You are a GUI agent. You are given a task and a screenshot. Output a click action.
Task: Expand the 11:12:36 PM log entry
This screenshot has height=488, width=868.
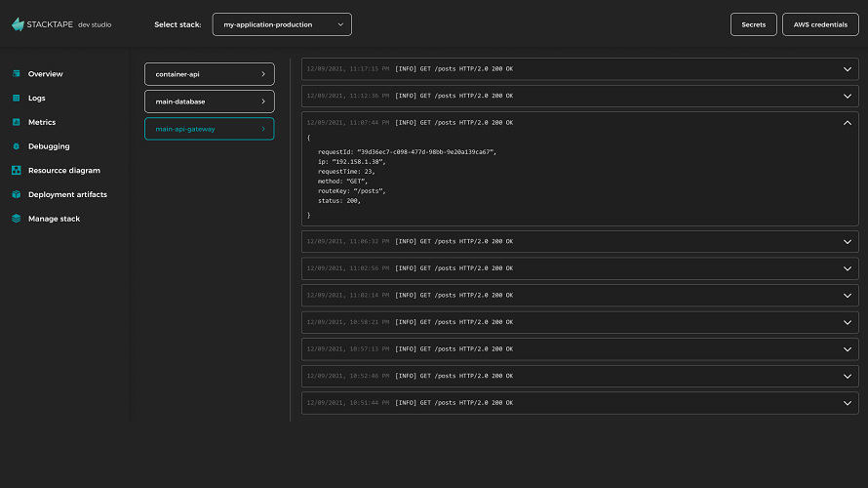click(847, 96)
